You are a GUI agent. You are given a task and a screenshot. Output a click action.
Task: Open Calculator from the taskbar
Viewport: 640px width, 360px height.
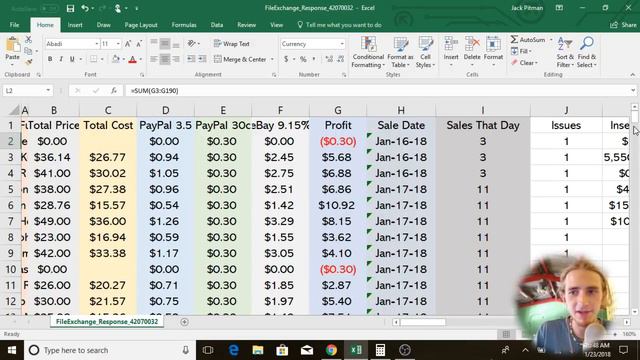(x=380, y=350)
